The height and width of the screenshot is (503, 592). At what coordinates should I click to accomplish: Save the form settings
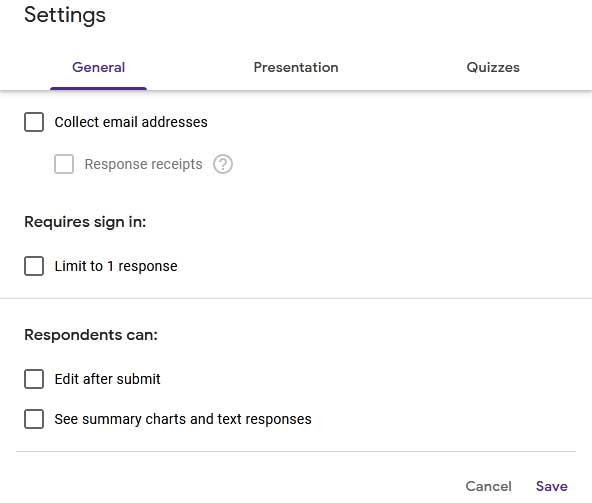pyautogui.click(x=552, y=486)
